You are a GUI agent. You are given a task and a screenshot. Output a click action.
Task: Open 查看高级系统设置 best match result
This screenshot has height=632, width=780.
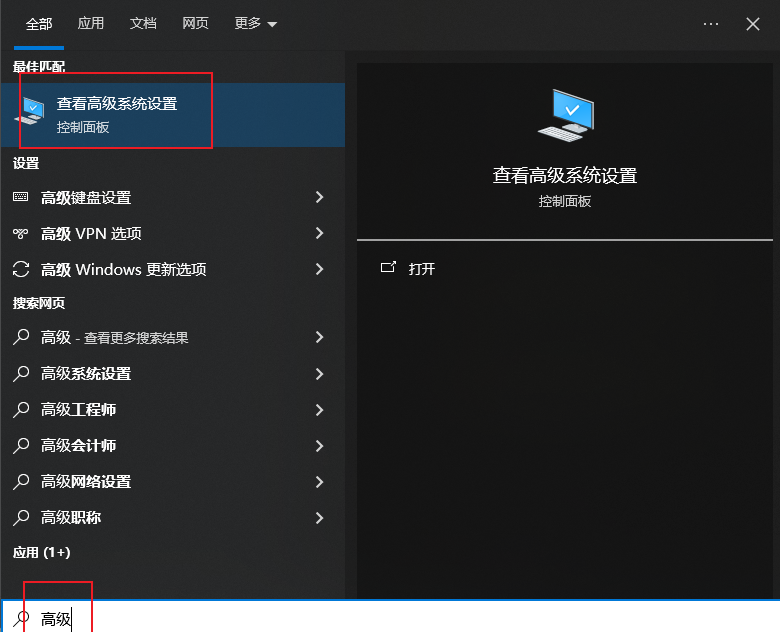[117, 114]
